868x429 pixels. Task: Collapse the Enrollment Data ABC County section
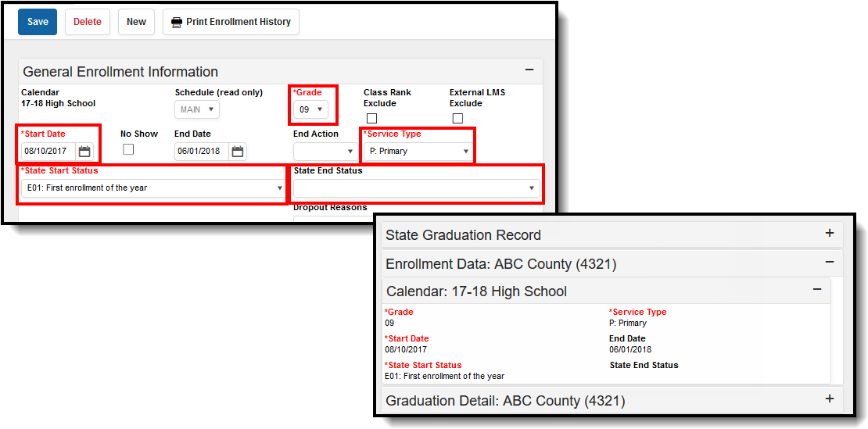[x=829, y=262]
